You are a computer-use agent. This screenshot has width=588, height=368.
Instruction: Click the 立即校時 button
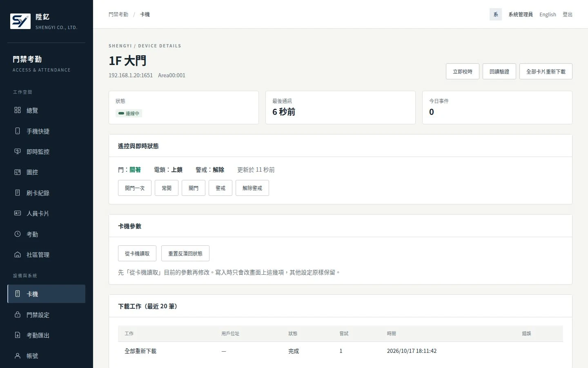[463, 72]
